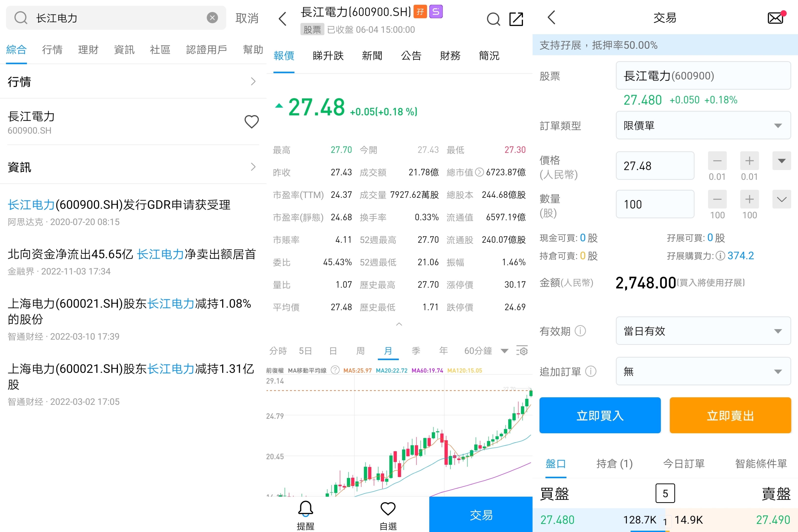Tap the 總市值 arrow circle icon
This screenshot has height=532, width=798.
coord(479,172)
